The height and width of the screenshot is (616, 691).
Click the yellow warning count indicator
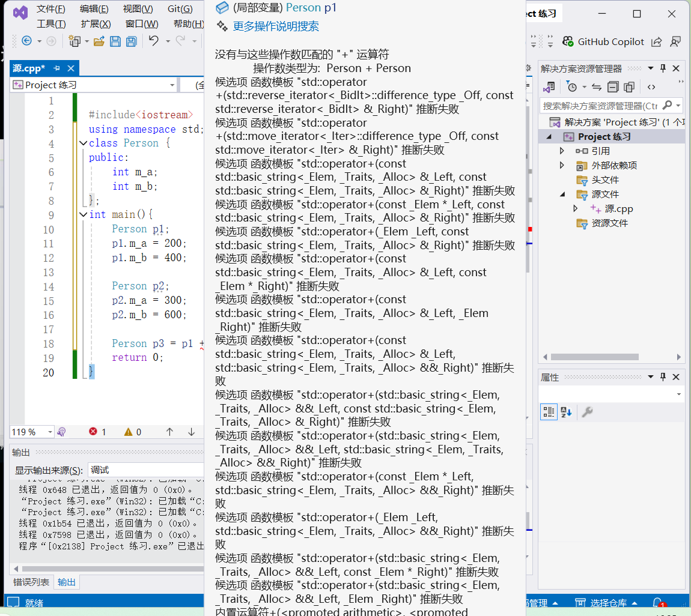[133, 432]
